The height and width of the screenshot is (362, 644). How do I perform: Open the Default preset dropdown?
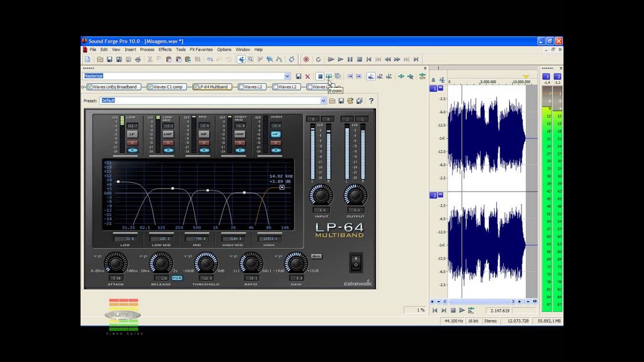[x=323, y=101]
